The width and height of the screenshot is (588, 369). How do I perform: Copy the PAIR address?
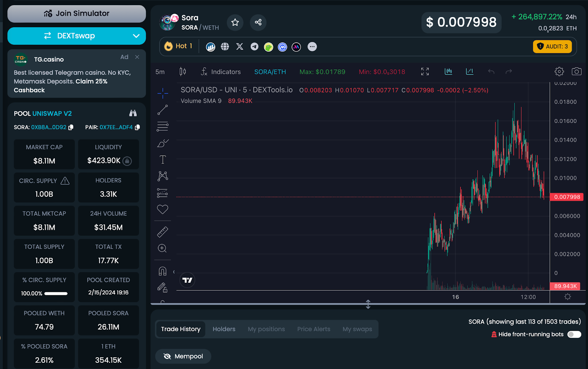137,127
